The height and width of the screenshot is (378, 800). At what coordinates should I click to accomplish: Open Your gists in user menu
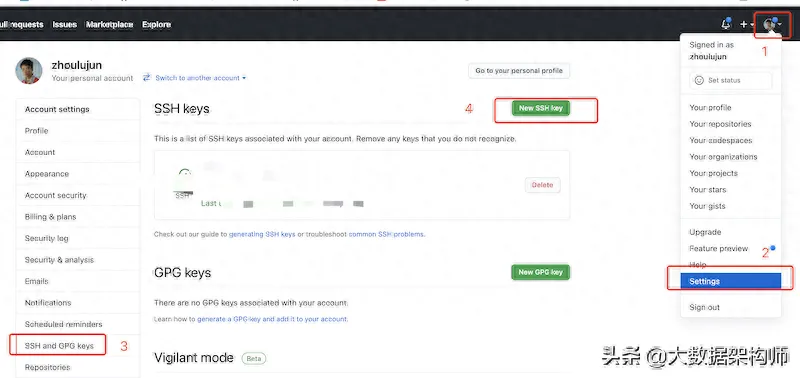(731, 206)
